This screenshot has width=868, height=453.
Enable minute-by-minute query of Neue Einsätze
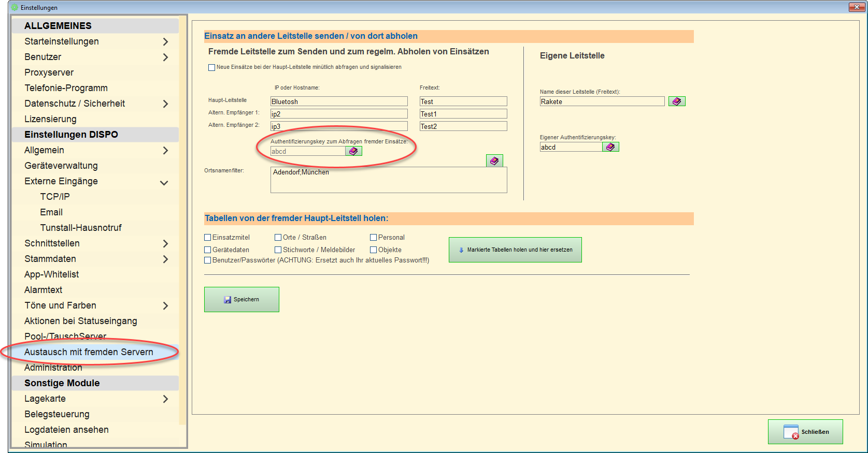click(x=211, y=67)
